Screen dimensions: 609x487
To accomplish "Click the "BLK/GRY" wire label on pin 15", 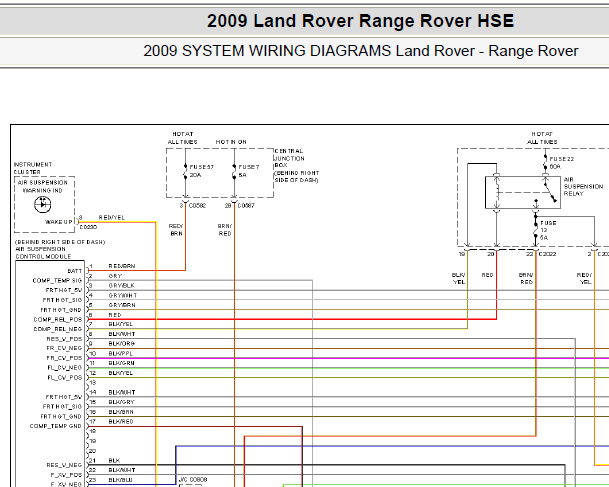I will pyautogui.click(x=122, y=402).
